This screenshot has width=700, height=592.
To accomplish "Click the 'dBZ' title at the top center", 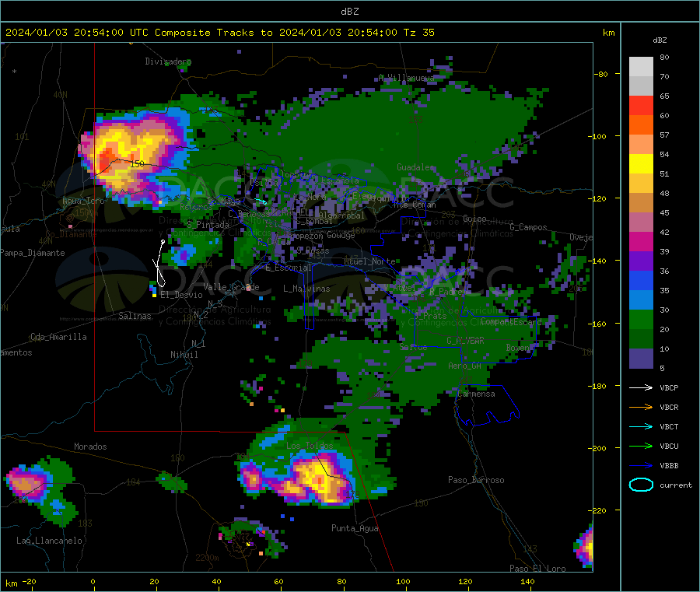I will click(349, 12).
